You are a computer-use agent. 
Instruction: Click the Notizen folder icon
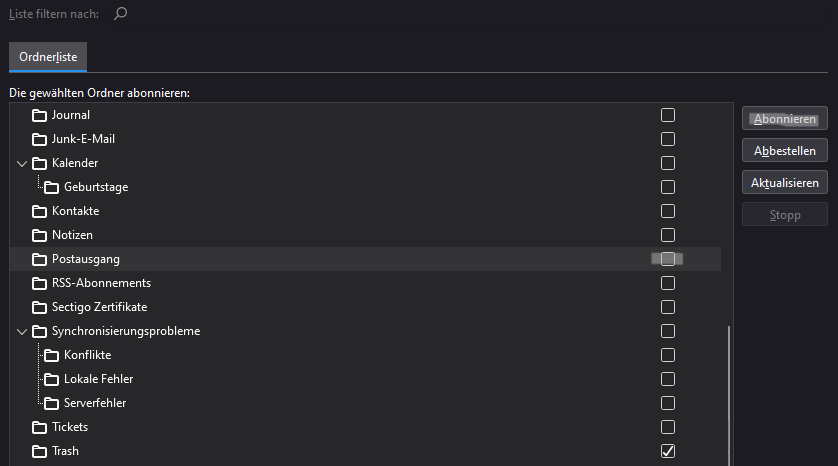[40, 235]
